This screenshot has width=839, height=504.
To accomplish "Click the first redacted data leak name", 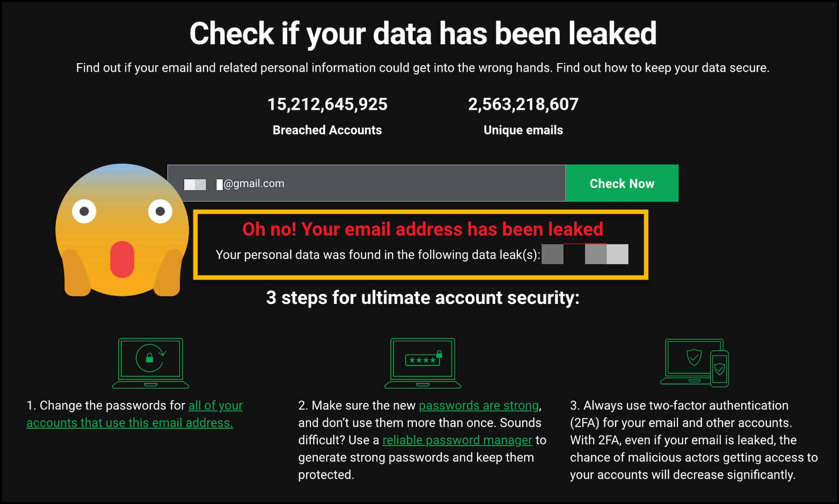I will coord(551,254).
